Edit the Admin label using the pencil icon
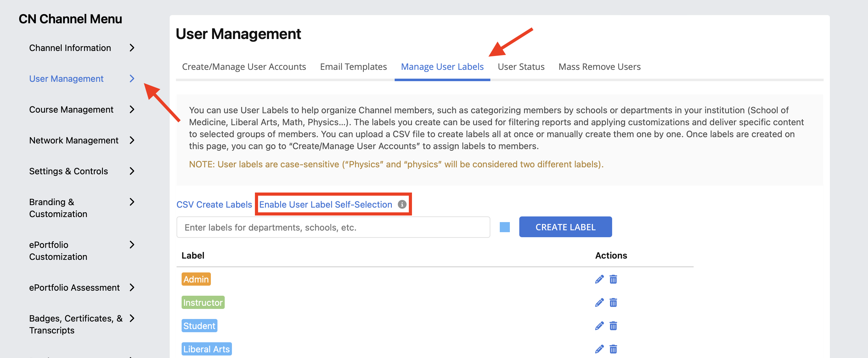 click(599, 279)
